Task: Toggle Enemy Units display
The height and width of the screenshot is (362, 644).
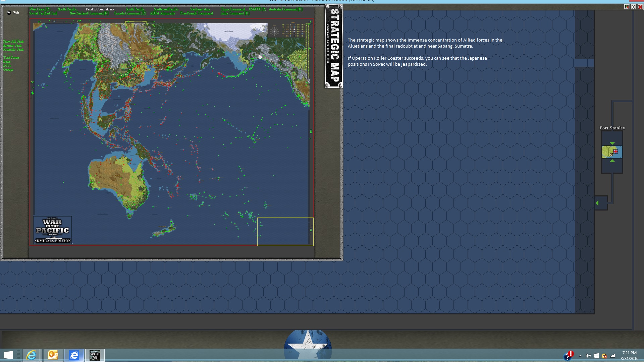Action: point(12,46)
